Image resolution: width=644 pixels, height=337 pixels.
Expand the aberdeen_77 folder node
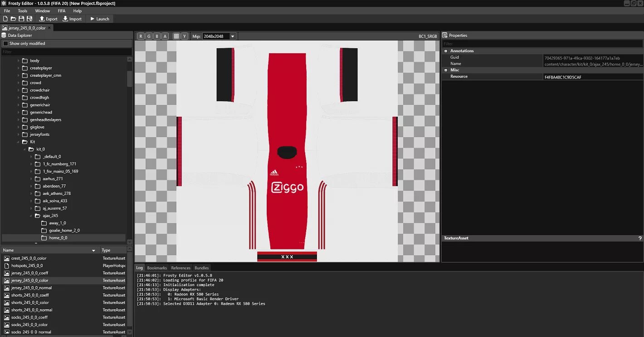click(31, 186)
